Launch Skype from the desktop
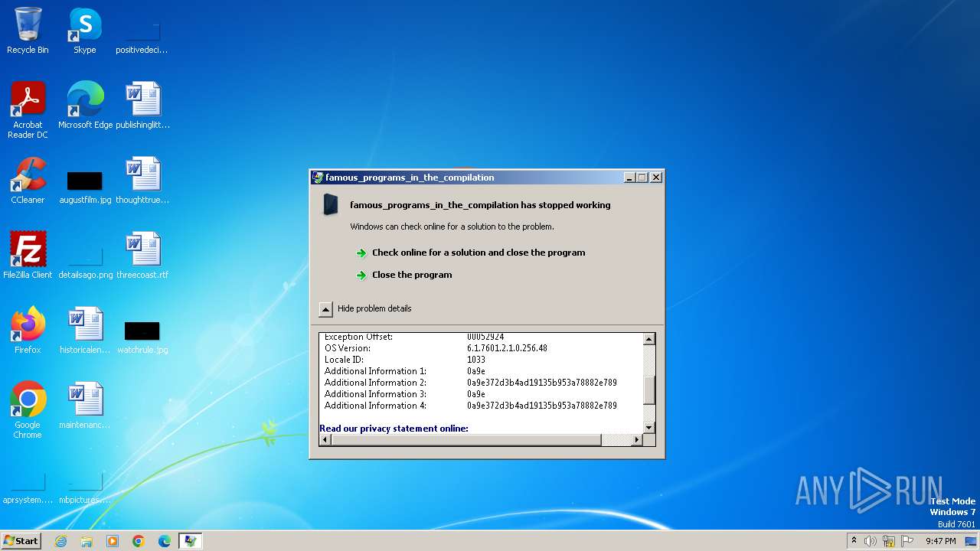 coord(85,31)
